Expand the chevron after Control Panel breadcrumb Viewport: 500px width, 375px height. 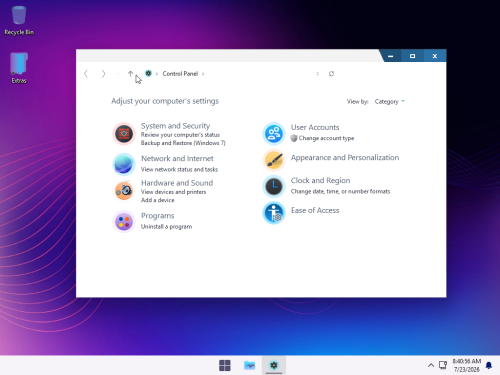203,74
